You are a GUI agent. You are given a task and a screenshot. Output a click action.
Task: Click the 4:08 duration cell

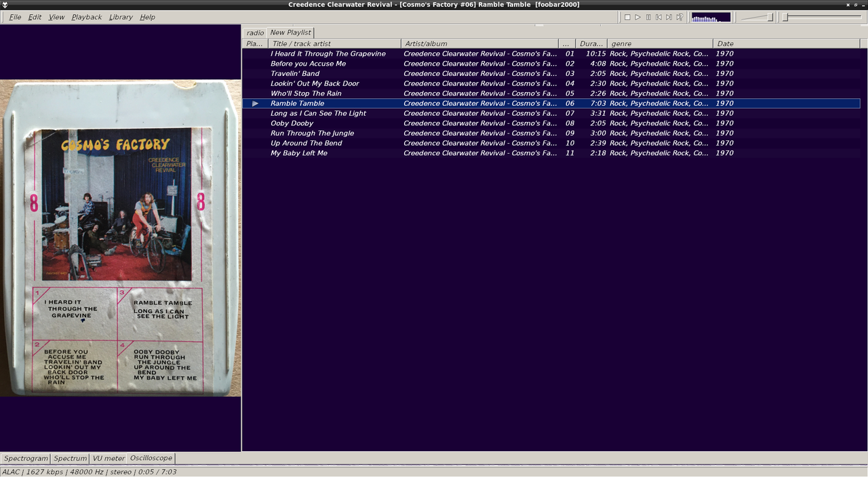(597, 64)
